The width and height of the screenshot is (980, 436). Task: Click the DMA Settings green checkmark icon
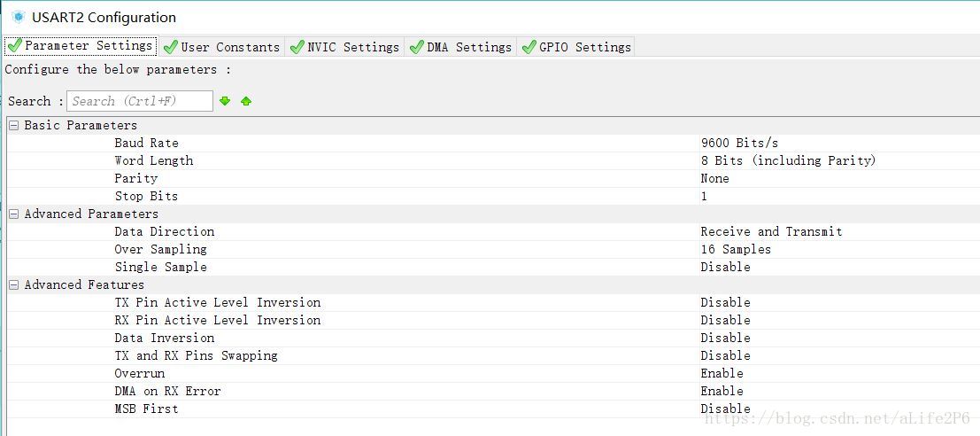[416, 47]
